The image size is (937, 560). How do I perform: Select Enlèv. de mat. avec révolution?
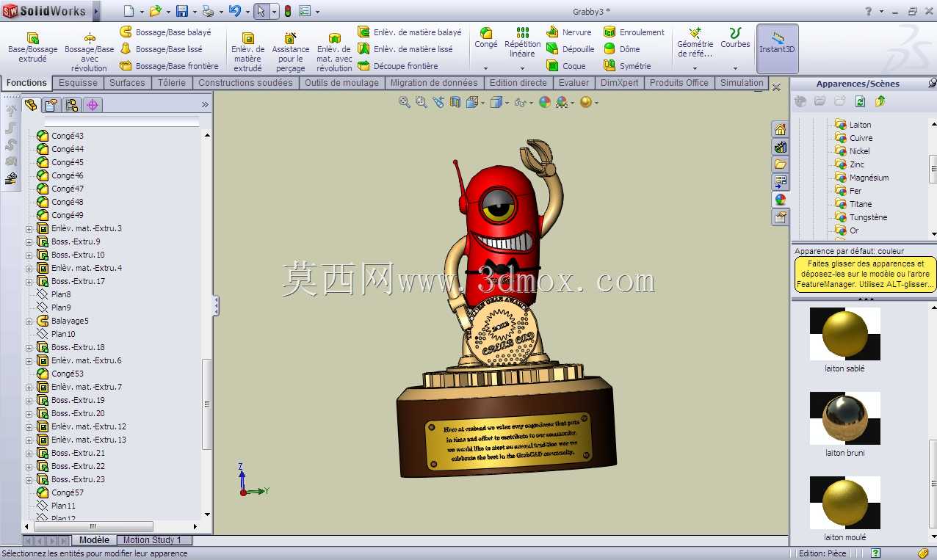(x=335, y=52)
